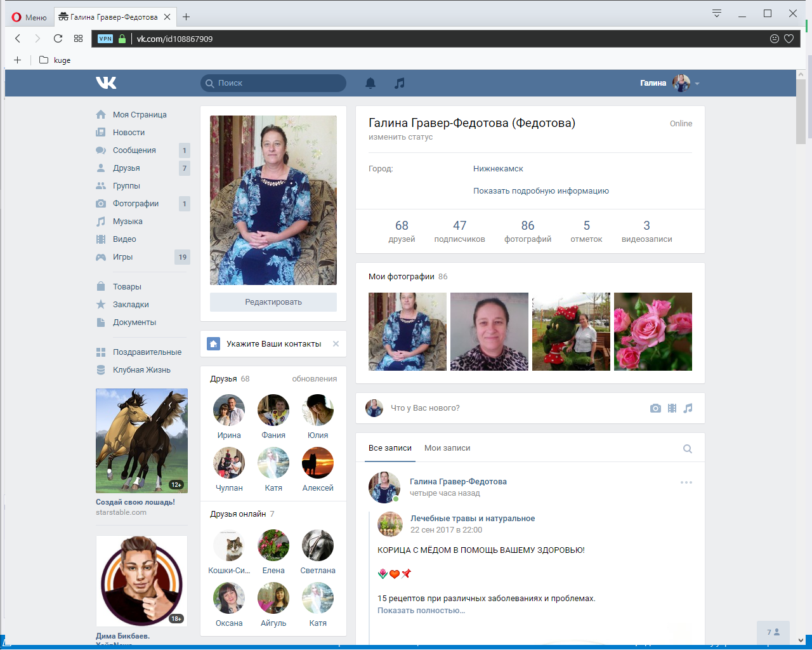Click the Opera speed dial grid icon
This screenshot has height=650, width=812.
(x=78, y=39)
